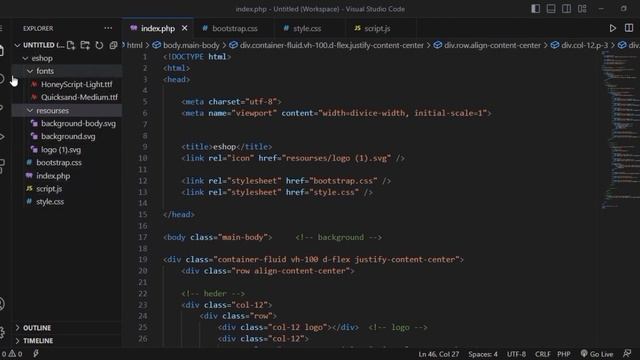This screenshot has width=640, height=360.
Task: Click the body class main-body code line
Action: click(x=217, y=237)
